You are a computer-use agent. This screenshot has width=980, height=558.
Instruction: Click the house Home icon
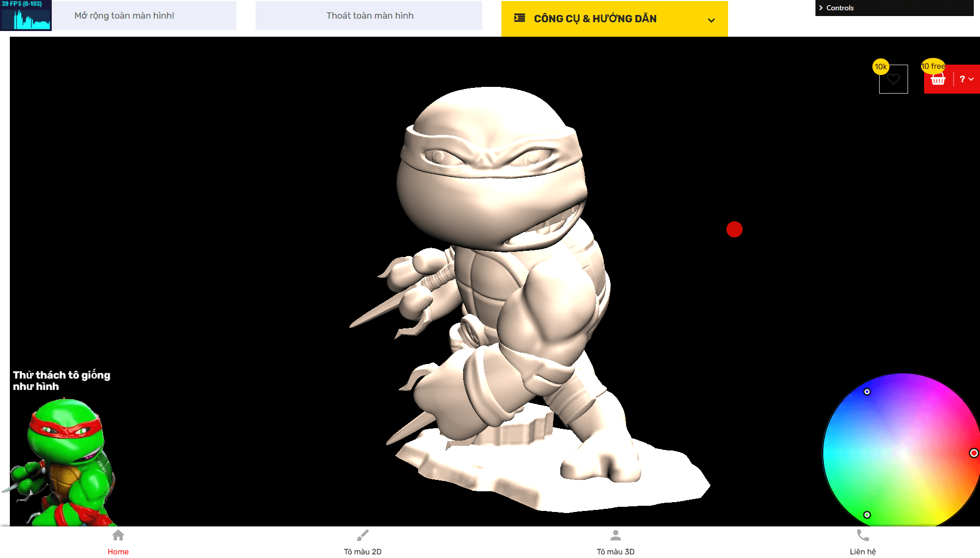(x=118, y=535)
